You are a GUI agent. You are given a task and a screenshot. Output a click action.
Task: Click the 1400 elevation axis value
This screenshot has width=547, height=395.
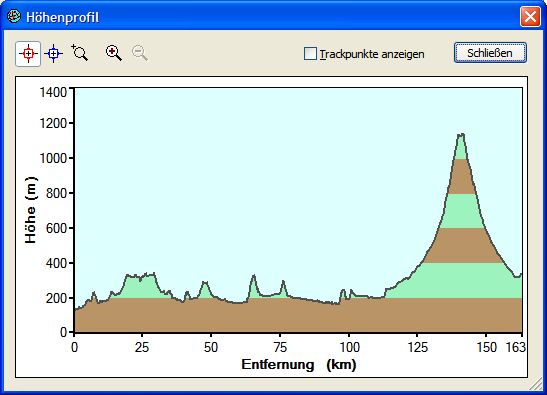point(53,92)
